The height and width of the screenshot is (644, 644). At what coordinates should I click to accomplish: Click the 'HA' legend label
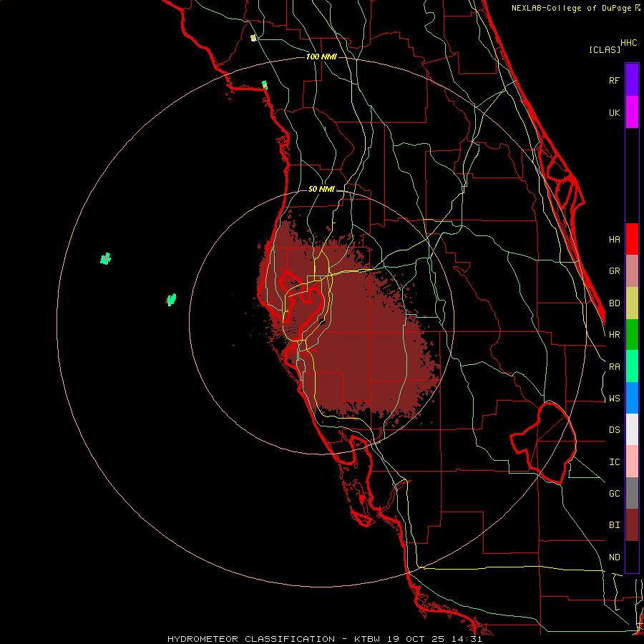(x=614, y=239)
